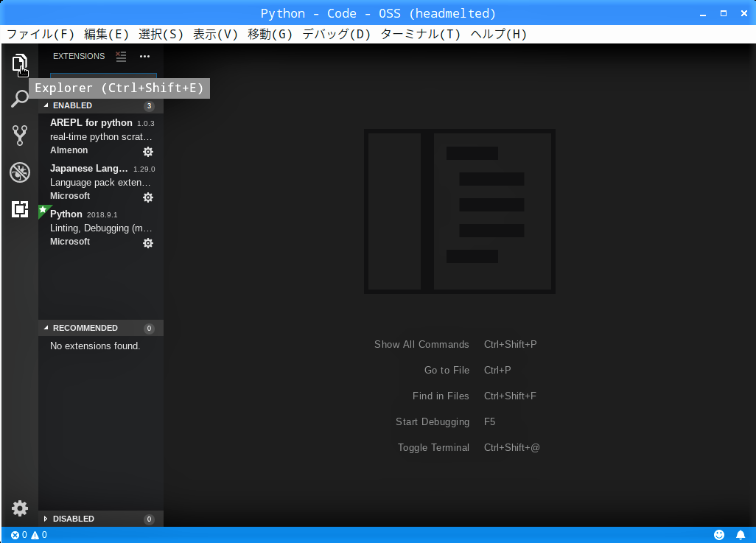The width and height of the screenshot is (756, 543).
Task: Click the DISABLED count badge 0
Action: tap(149, 519)
